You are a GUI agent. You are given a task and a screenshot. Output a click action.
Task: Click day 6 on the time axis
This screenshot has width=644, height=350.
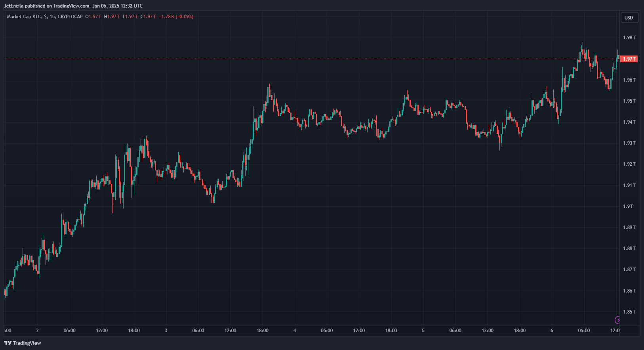[552, 331]
